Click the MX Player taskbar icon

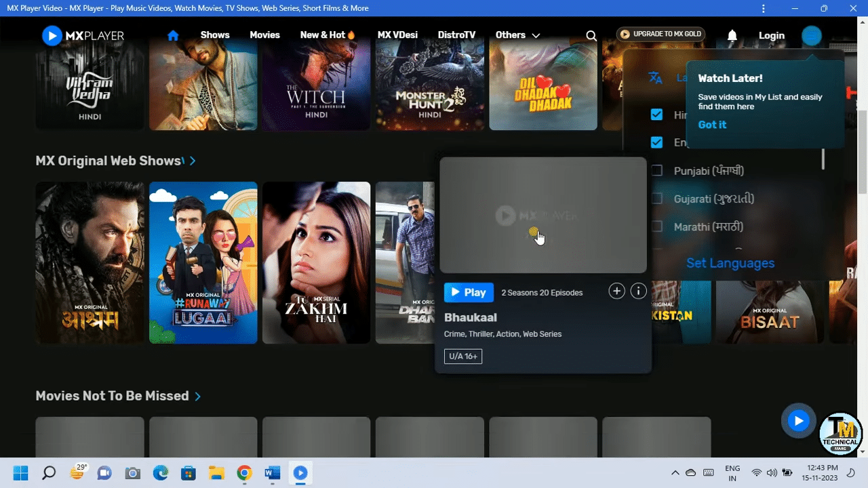300,473
